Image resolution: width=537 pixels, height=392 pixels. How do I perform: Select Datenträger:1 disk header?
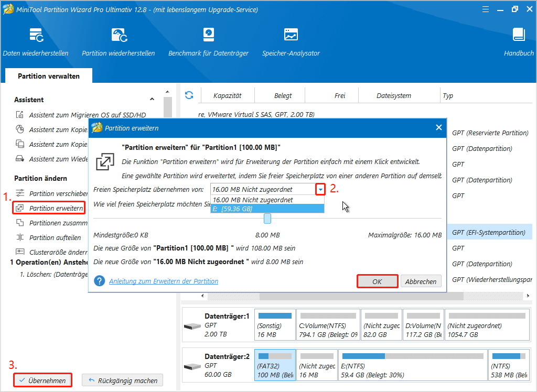218,325
